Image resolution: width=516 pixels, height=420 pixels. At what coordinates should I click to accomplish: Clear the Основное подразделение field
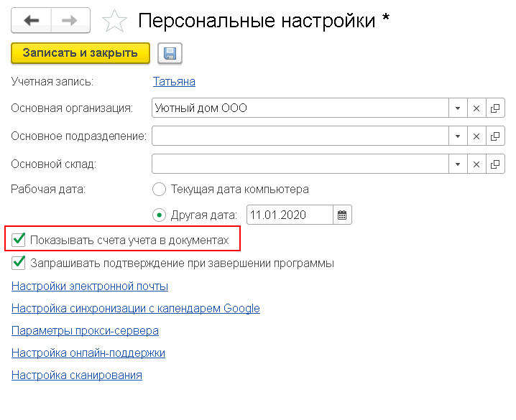tap(476, 136)
